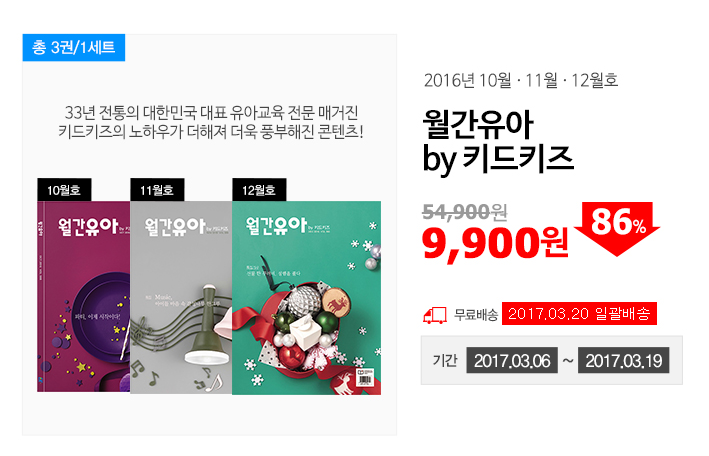Click the 86% discount arrow badge

point(617,228)
